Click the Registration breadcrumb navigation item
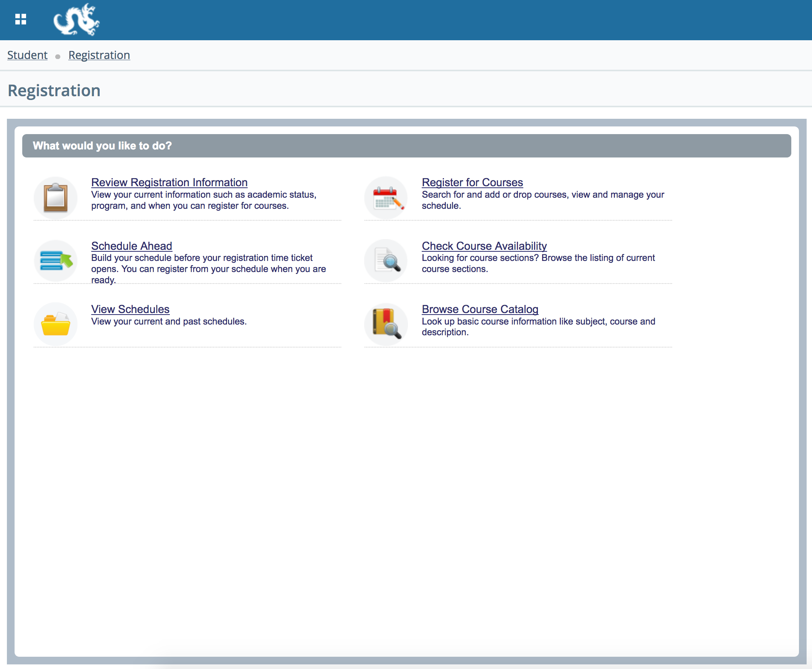This screenshot has width=812, height=669. (x=99, y=55)
